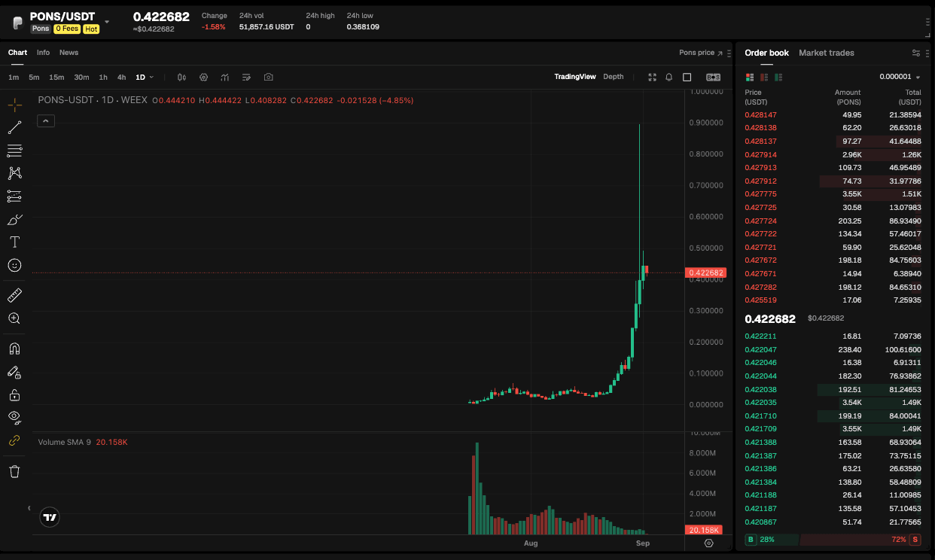Click the fullscreen expand chart icon
This screenshot has height=560, width=935.
652,77
